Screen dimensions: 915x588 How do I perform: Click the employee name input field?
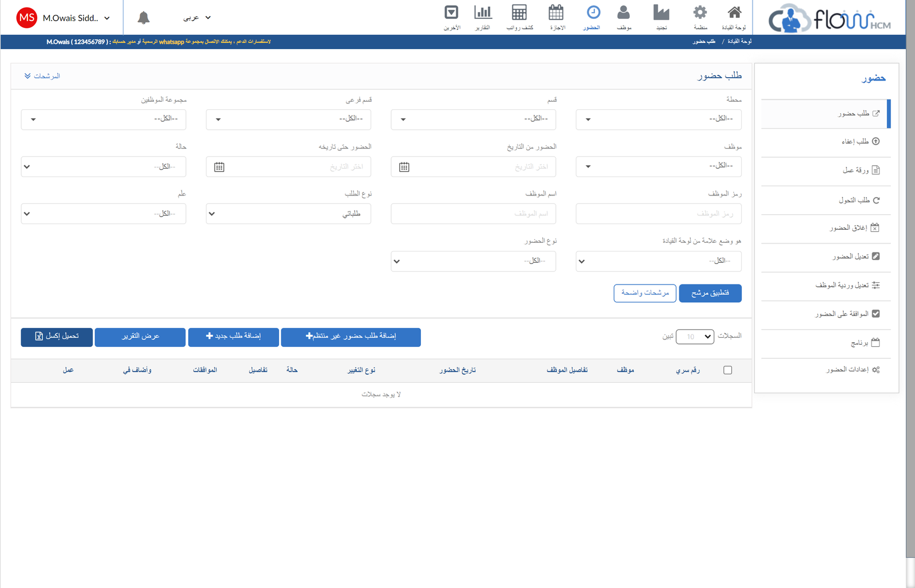(x=473, y=214)
